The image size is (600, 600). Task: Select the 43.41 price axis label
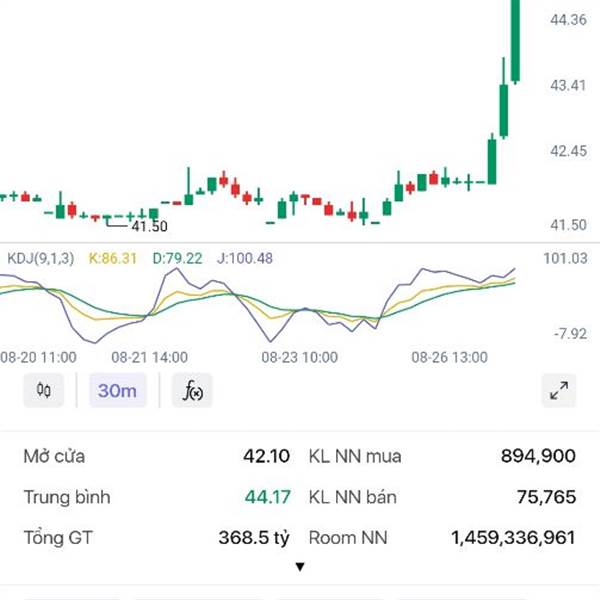click(x=568, y=85)
